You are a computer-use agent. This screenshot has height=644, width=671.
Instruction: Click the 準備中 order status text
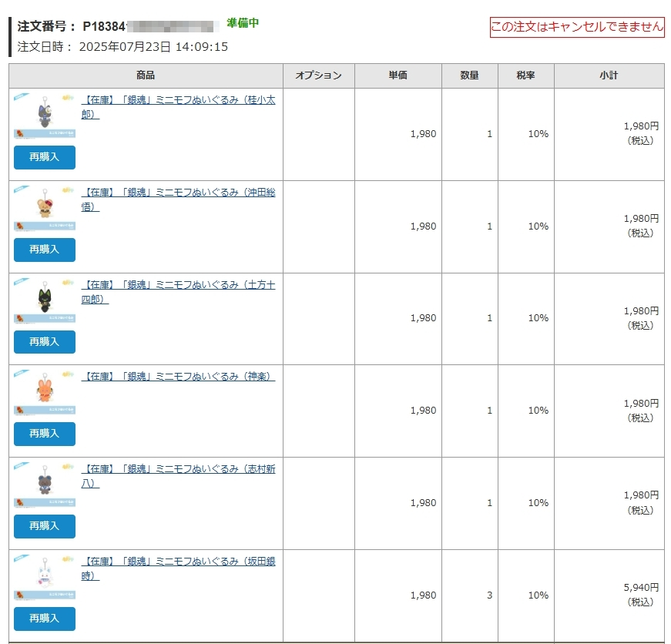(243, 23)
